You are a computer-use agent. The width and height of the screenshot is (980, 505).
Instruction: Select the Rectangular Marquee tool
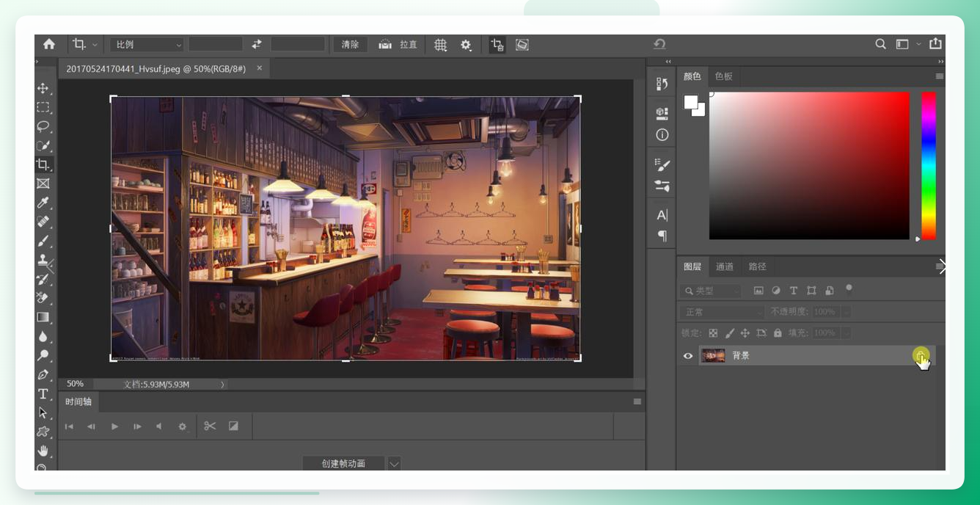click(x=43, y=107)
